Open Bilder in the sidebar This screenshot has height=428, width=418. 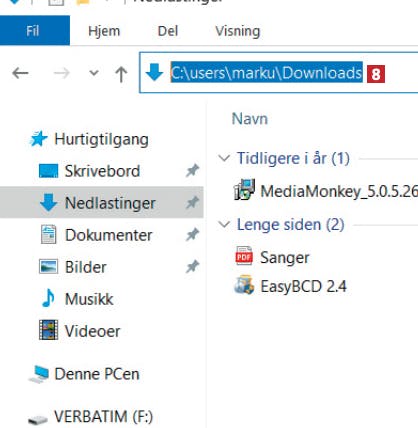pos(86,267)
